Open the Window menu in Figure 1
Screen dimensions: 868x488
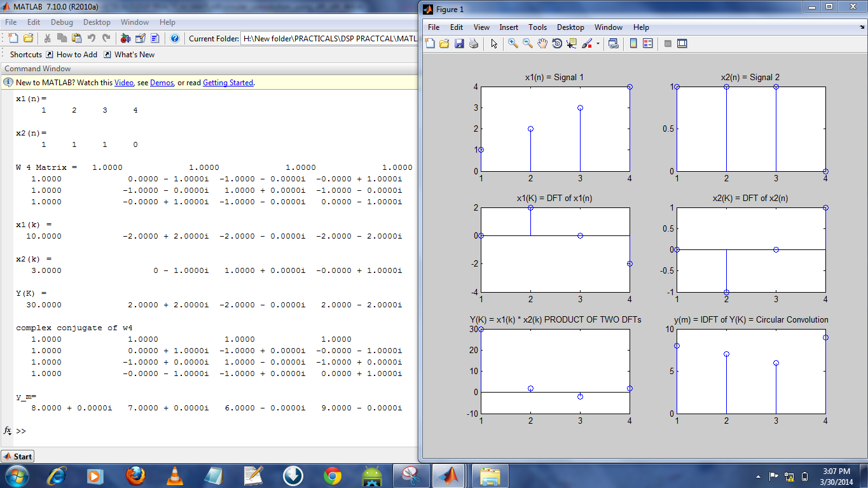609,27
